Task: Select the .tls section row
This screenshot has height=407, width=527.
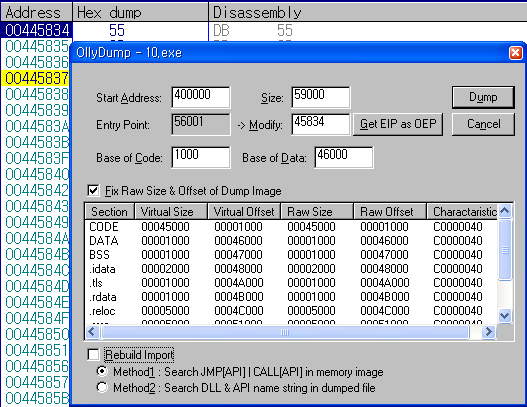Action: (x=291, y=283)
